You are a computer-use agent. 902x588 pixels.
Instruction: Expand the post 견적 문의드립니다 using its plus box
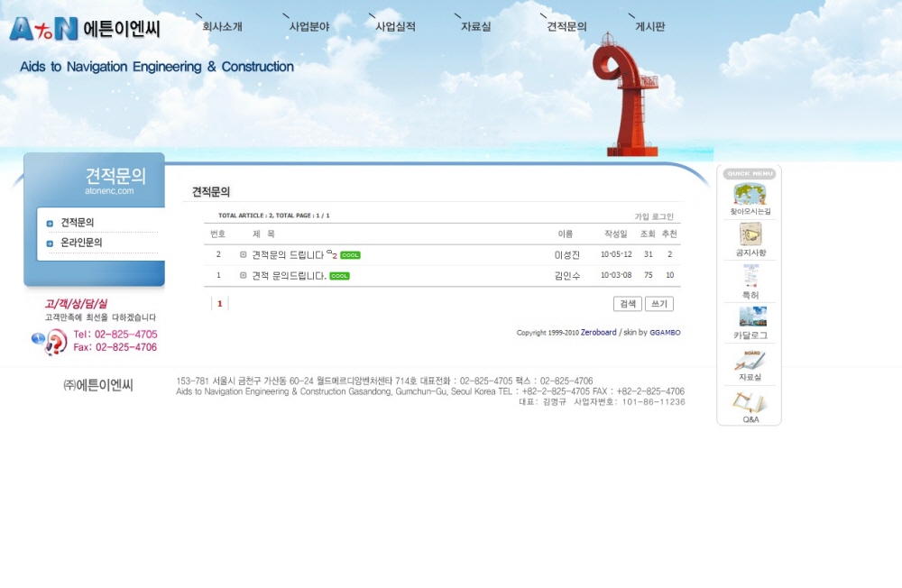(x=244, y=276)
